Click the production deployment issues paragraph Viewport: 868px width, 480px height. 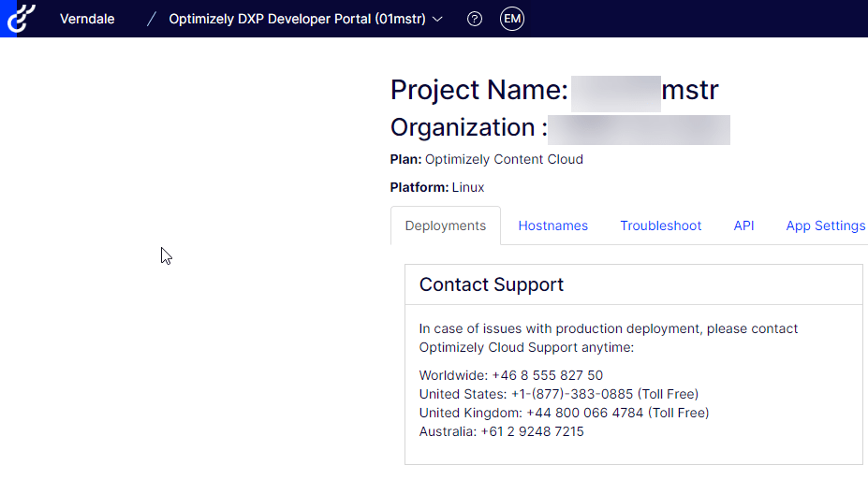[609, 338]
